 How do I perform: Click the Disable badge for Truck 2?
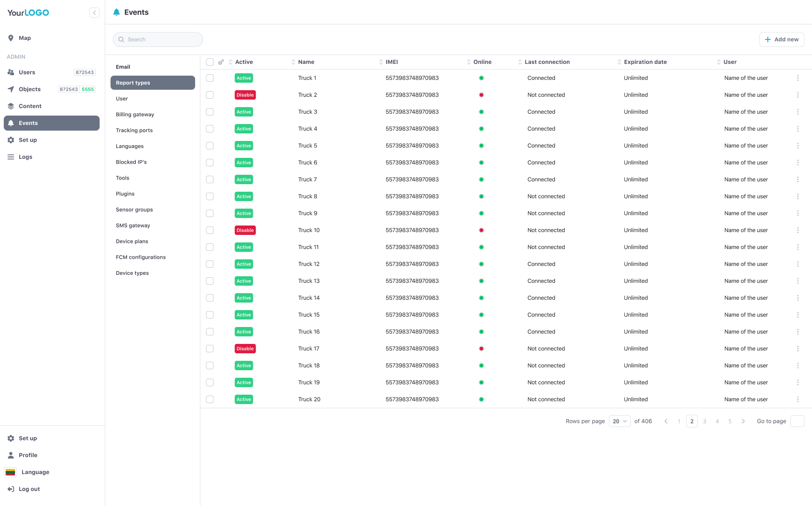coord(245,95)
